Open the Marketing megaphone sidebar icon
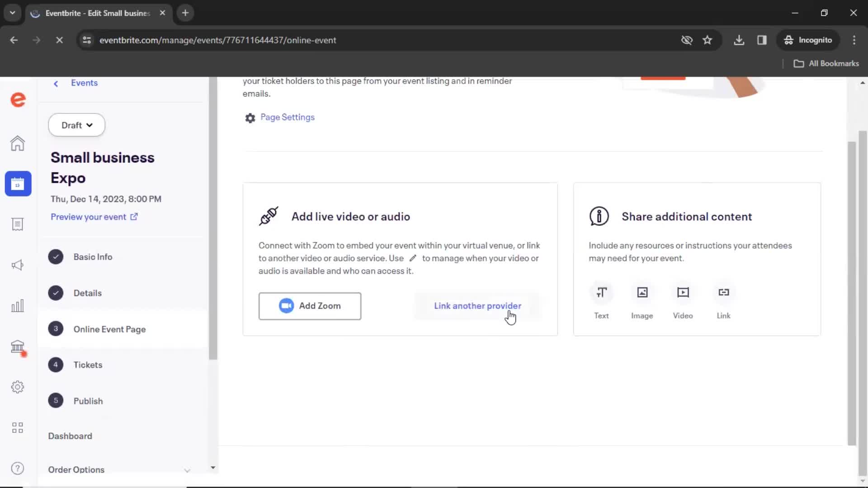Viewport: 868px width, 488px height. point(18,265)
